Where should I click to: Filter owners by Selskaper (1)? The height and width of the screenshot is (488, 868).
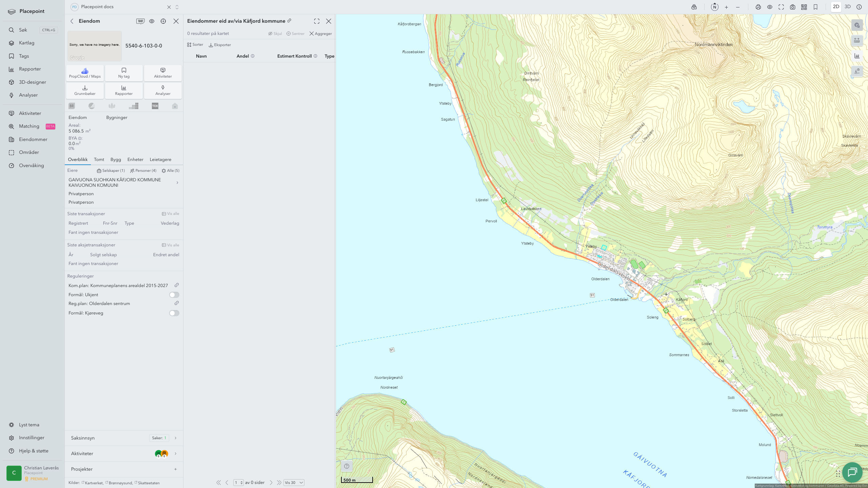tap(111, 170)
